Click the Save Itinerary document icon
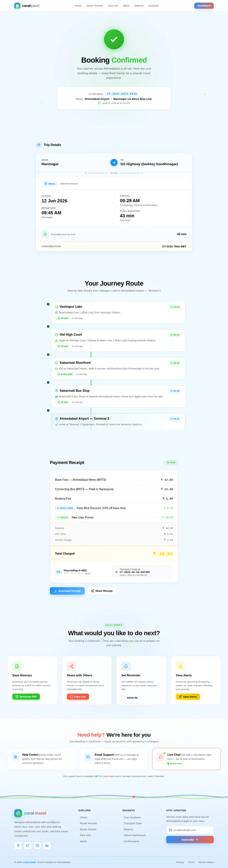228x868 pixels. click(17, 666)
